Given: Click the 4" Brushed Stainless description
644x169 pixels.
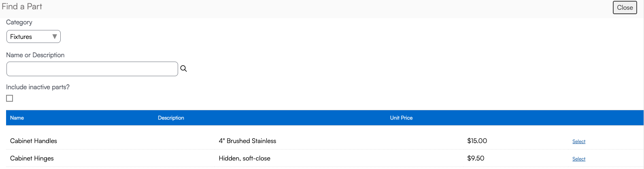Looking at the screenshot, I should [x=247, y=141].
